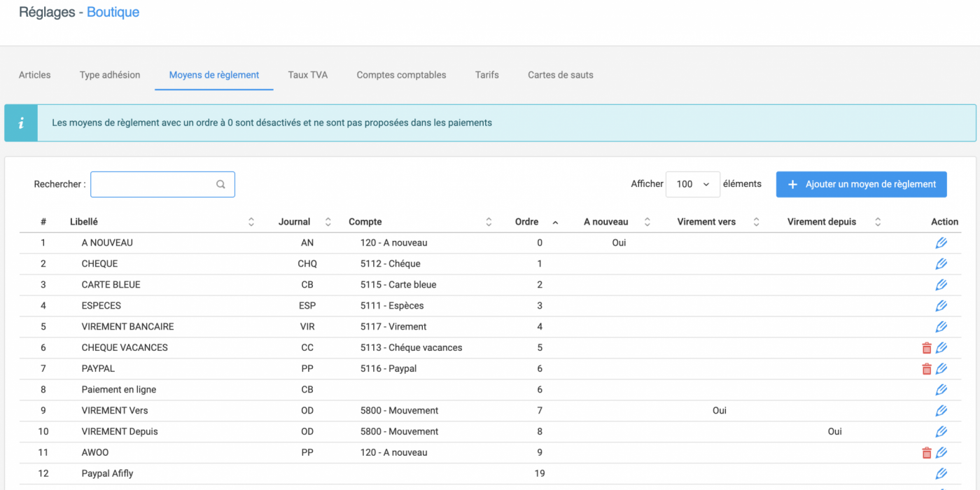Screen dimensions: 980x490
Task: Edit the VIREMENT Depuis payment method
Action: (941, 432)
